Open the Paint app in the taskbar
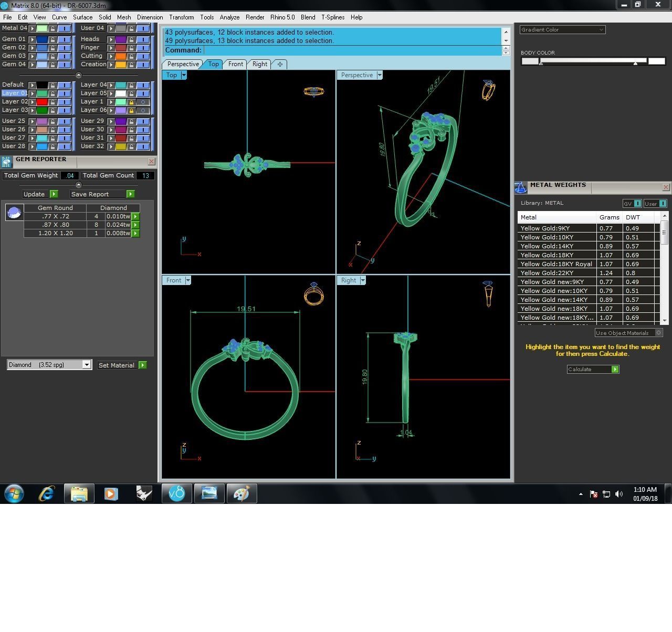Image resolution: width=672 pixels, height=632 pixels. click(x=241, y=493)
